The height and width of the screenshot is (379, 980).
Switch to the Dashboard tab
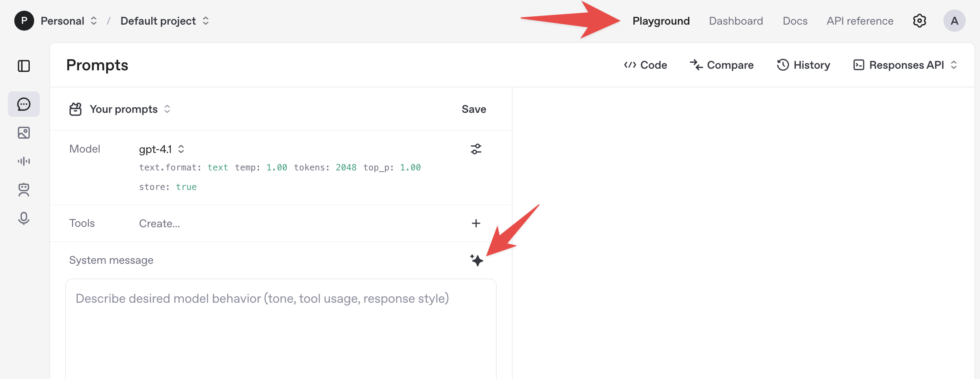736,21
